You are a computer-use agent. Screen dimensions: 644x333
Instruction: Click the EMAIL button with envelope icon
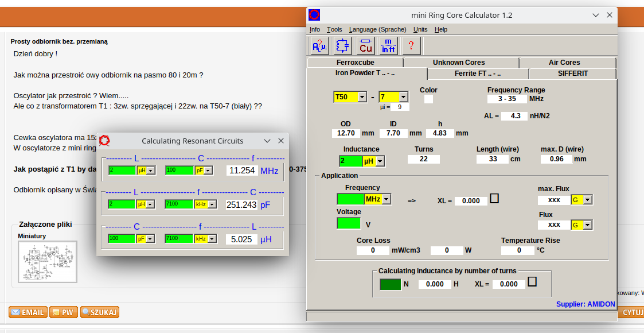point(28,312)
